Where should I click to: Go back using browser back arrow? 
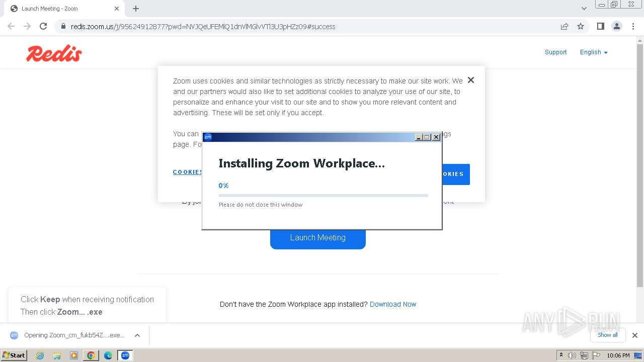pyautogui.click(x=11, y=26)
